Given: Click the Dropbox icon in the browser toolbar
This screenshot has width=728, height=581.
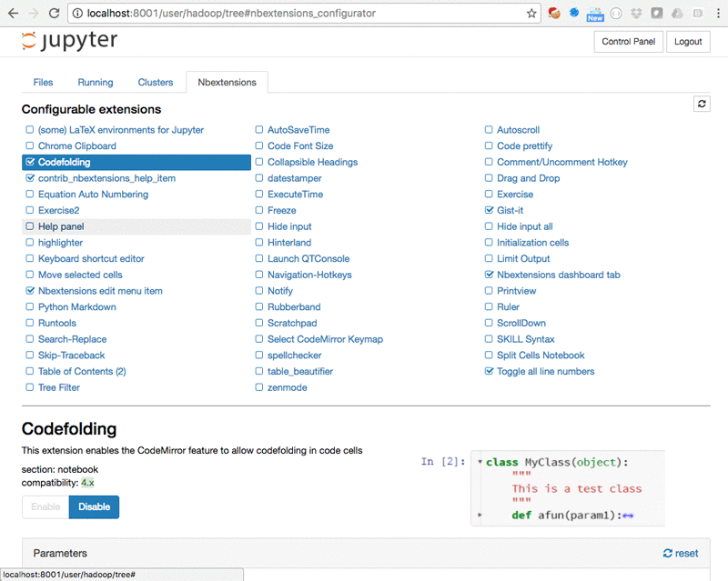Looking at the screenshot, I should (x=637, y=14).
